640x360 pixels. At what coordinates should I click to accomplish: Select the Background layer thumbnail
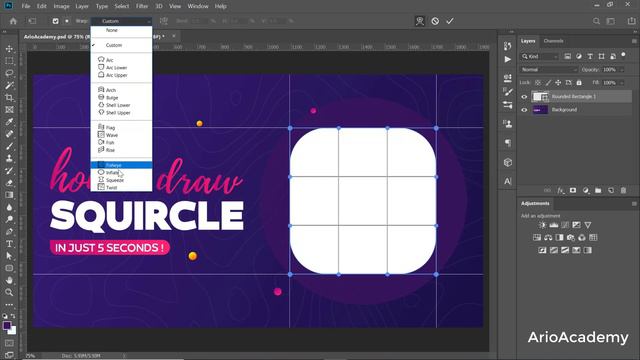coord(540,110)
